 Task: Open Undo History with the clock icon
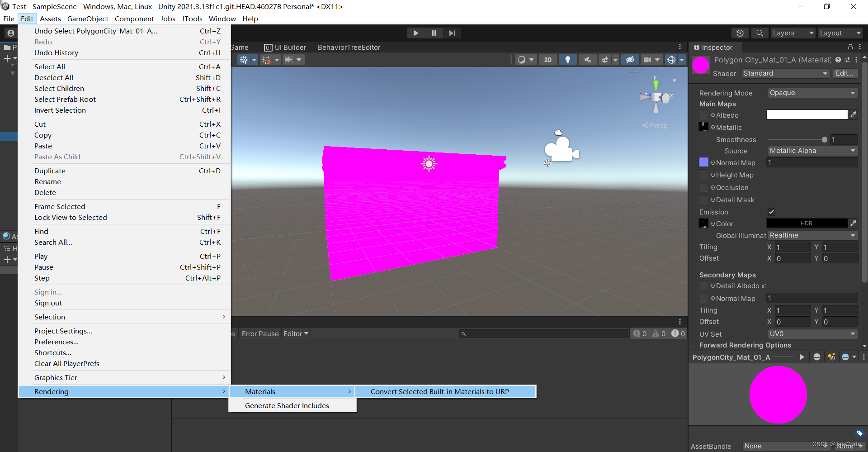coord(740,33)
